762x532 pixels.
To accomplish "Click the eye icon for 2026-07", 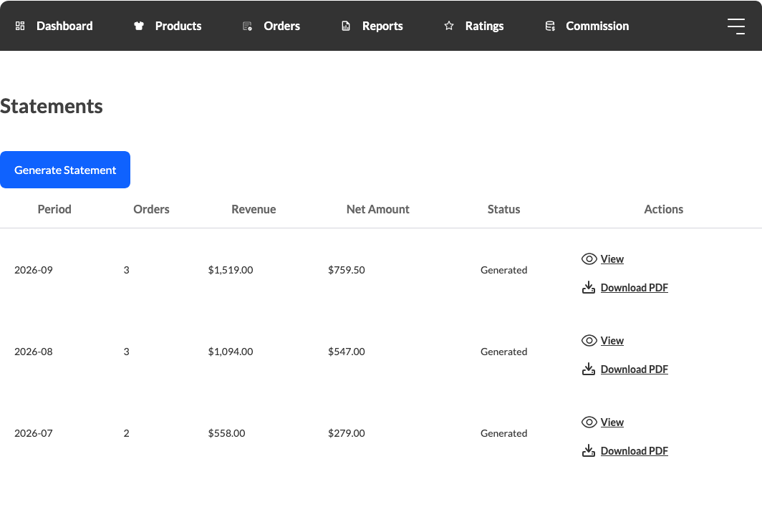I will point(589,422).
